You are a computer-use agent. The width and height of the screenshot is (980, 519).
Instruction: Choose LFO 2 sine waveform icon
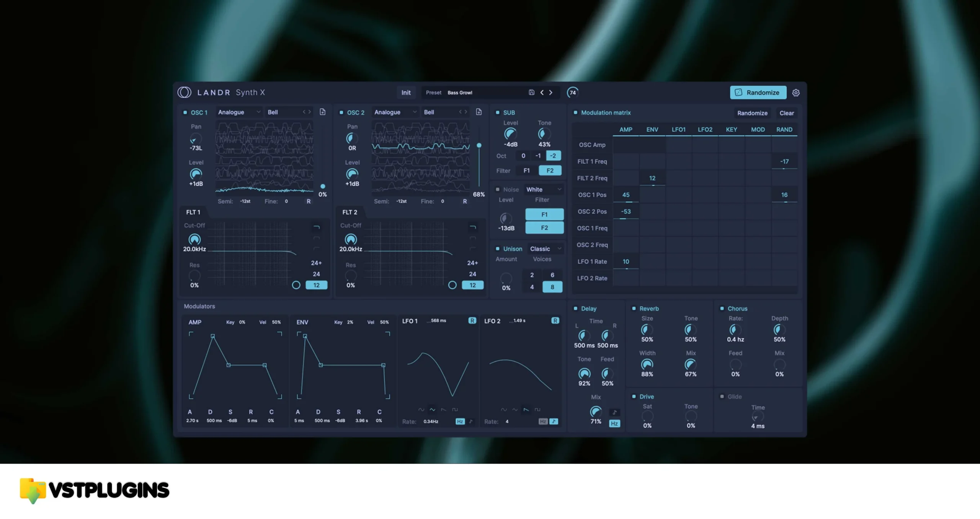click(x=504, y=410)
